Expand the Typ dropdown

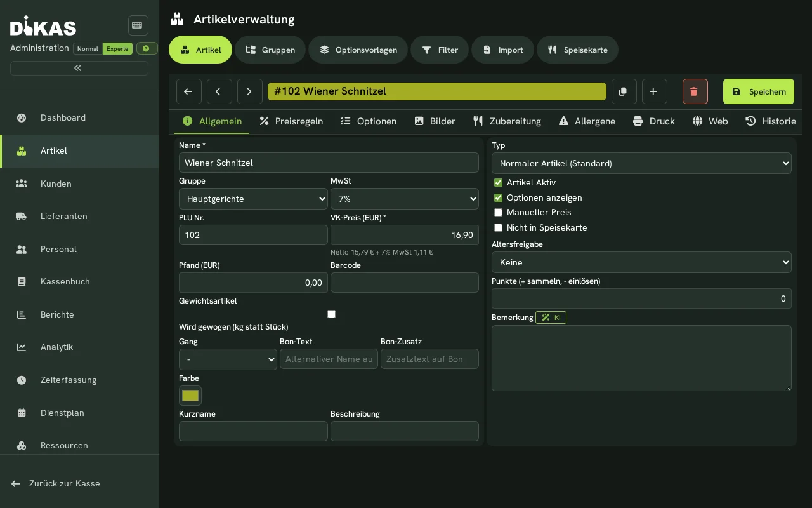641,163
